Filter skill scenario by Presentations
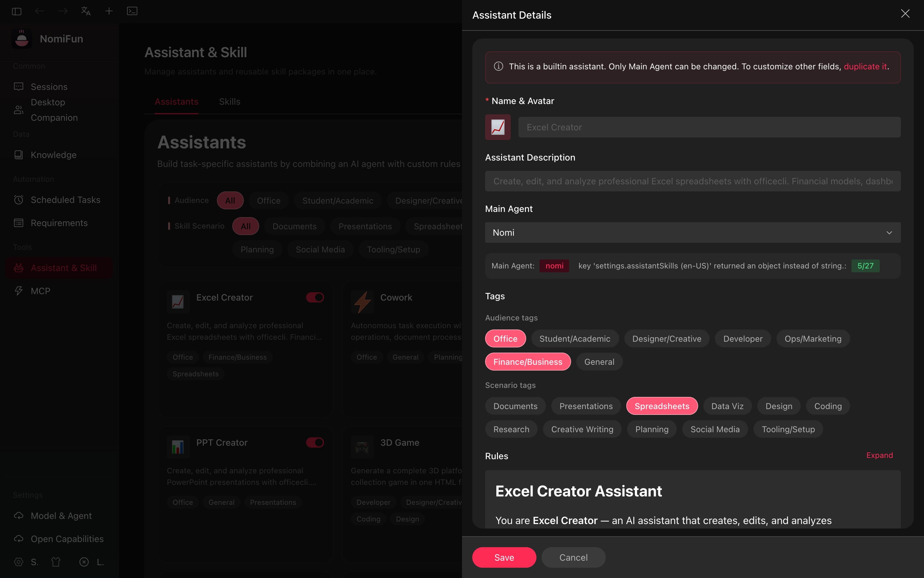Image resolution: width=924 pixels, height=578 pixels. coord(365,226)
